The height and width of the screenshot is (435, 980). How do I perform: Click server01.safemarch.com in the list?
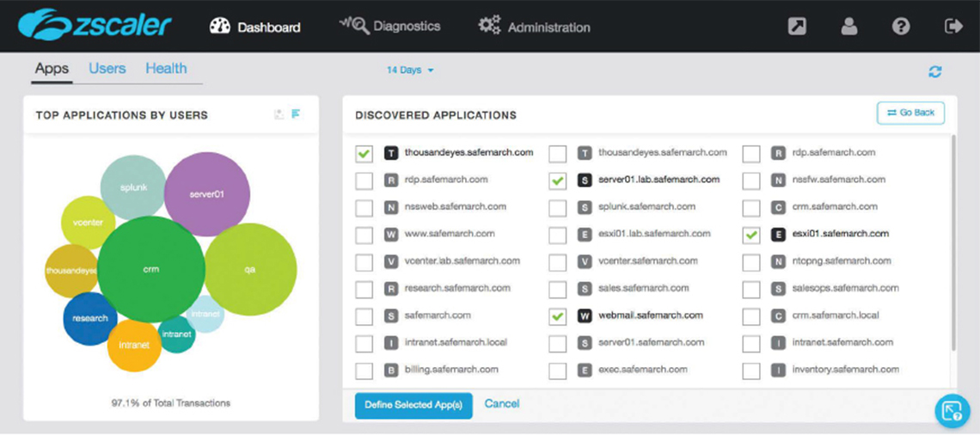coord(652,342)
